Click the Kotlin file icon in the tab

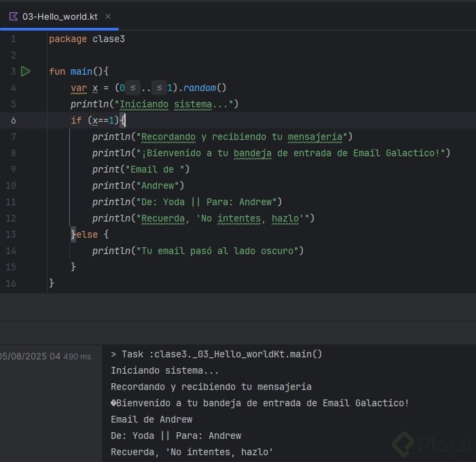(x=14, y=16)
